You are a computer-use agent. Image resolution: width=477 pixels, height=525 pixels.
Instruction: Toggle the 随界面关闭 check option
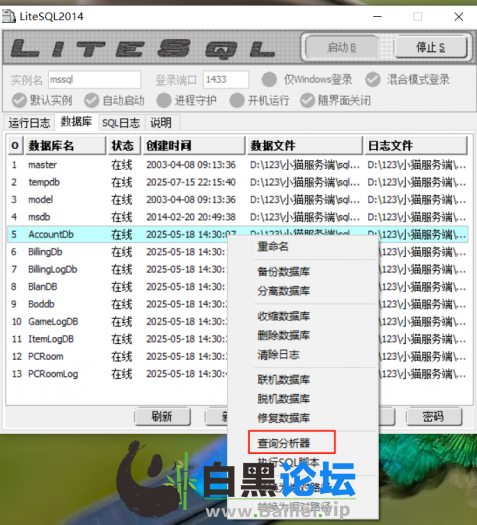tap(335, 100)
